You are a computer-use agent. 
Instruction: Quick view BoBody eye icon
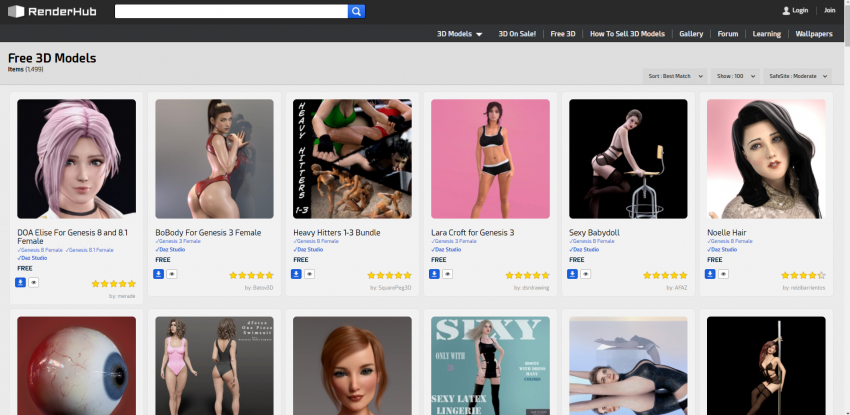pyautogui.click(x=171, y=274)
